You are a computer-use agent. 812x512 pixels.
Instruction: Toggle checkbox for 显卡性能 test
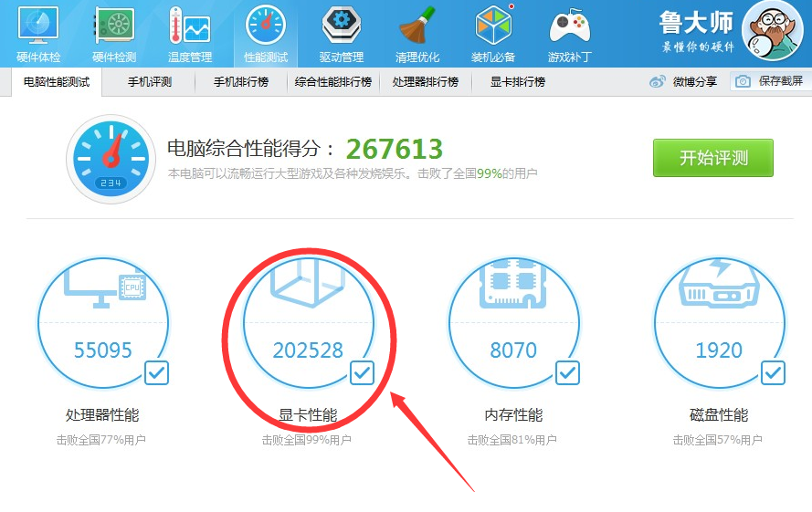pos(362,372)
